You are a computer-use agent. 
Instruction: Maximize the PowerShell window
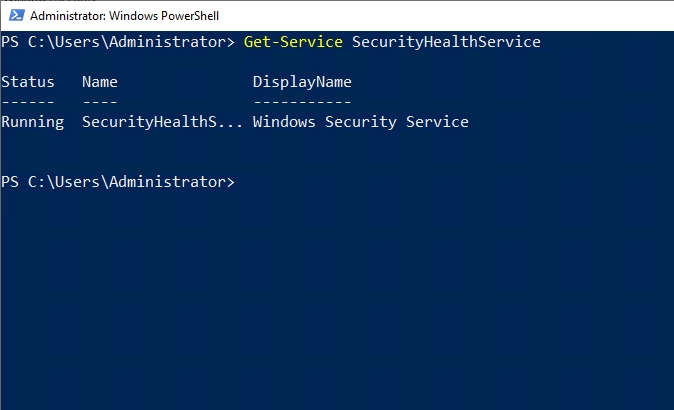coord(607,16)
